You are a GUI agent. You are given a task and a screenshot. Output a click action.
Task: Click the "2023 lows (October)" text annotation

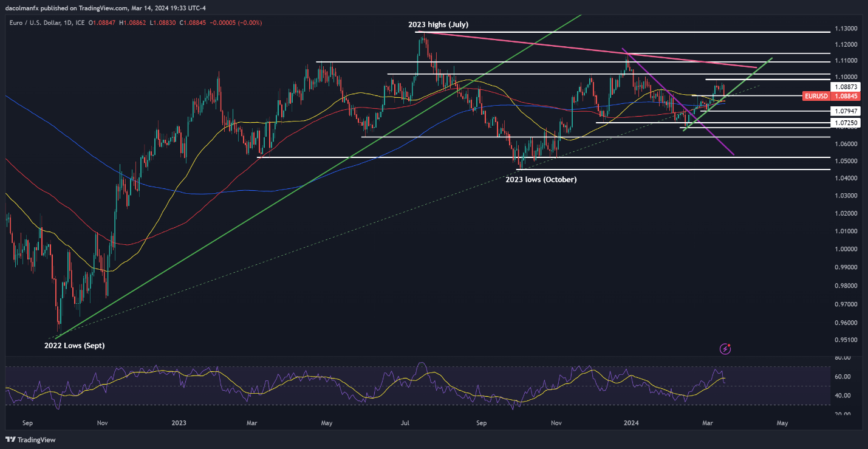[x=541, y=180]
